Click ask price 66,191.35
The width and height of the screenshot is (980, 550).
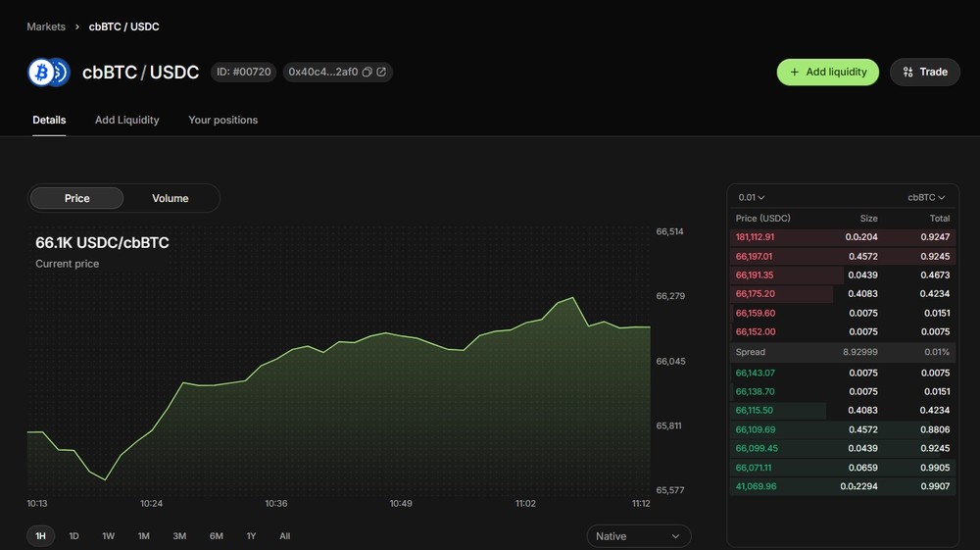point(755,275)
